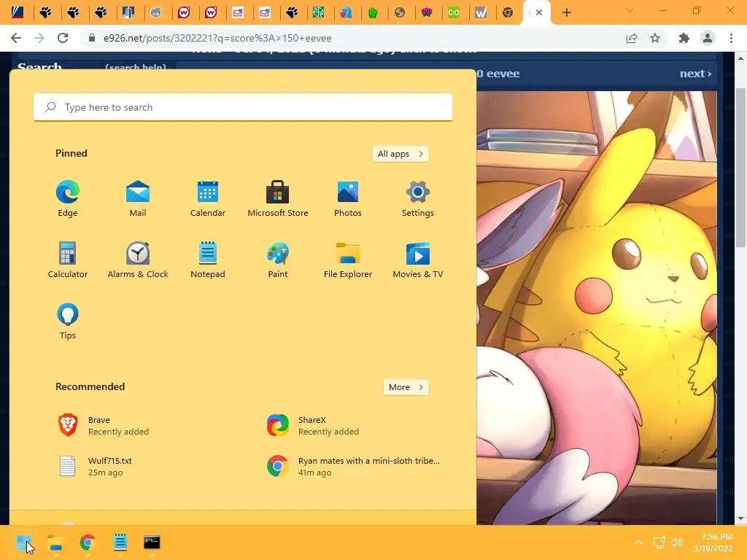Go to next post link

[695, 74]
